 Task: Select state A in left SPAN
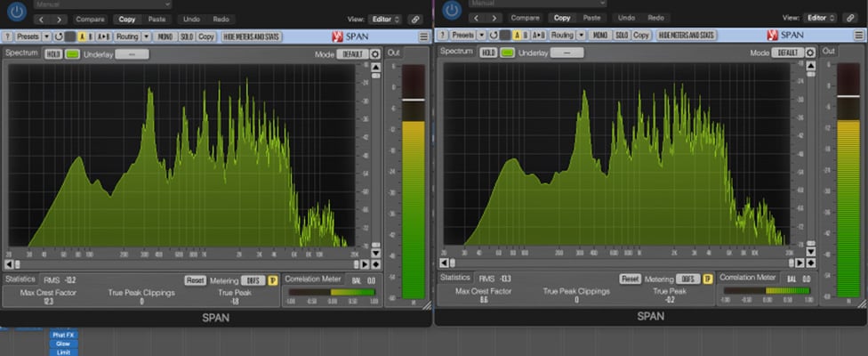pos(82,36)
